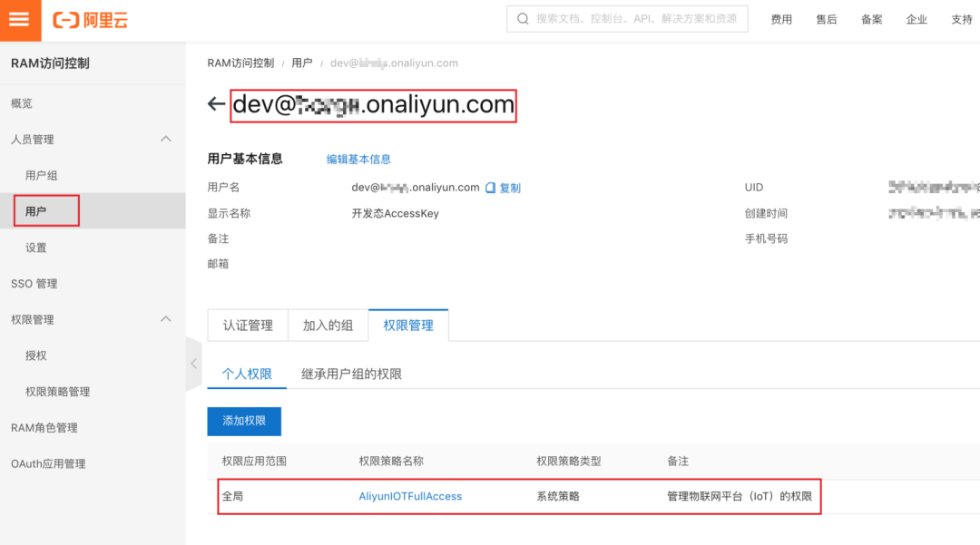Switch to 加入的组 tab

click(x=328, y=326)
